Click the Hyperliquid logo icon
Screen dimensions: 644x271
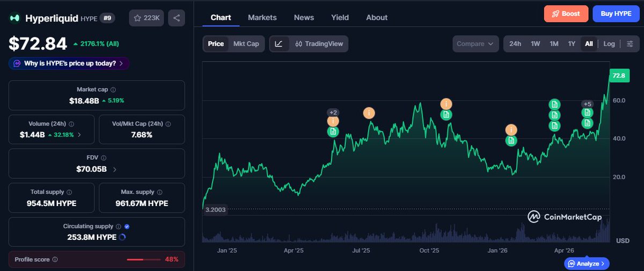(14, 18)
